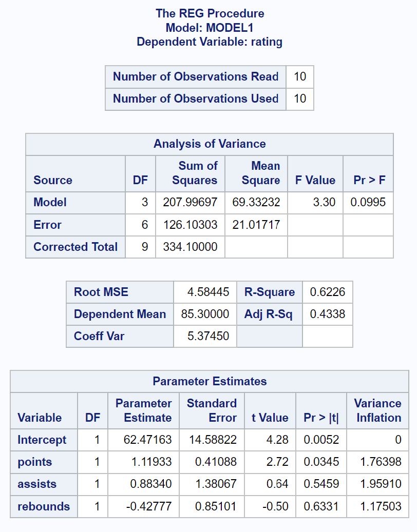Screen dimensions: 417x532
Task: Click the 'Mean Square' column header
Action: pyautogui.click(x=261, y=173)
